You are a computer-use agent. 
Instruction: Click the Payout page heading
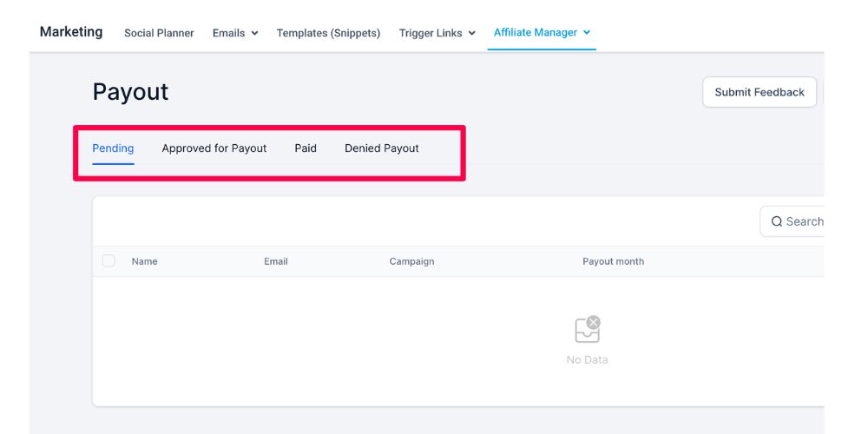pos(130,92)
